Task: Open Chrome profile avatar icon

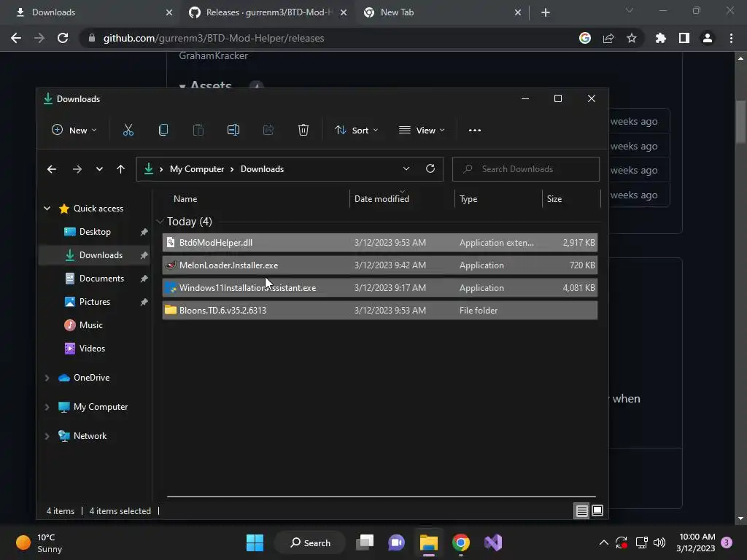Action: [708, 38]
